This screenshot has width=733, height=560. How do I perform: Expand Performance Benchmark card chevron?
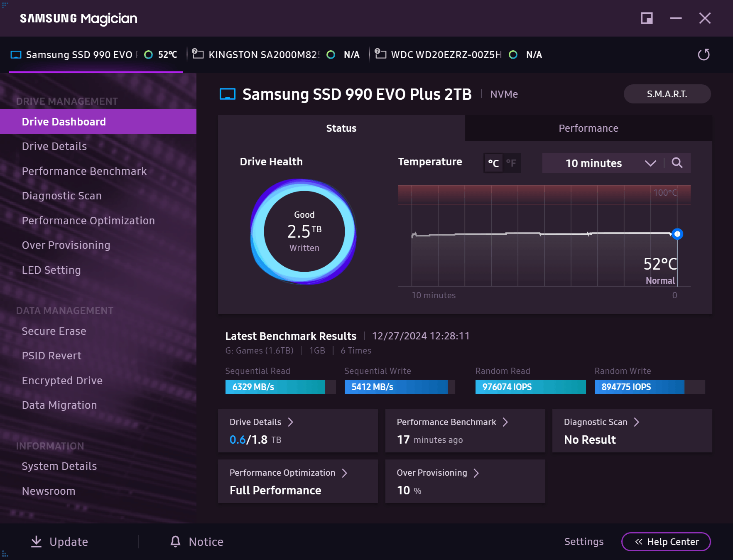coord(505,422)
